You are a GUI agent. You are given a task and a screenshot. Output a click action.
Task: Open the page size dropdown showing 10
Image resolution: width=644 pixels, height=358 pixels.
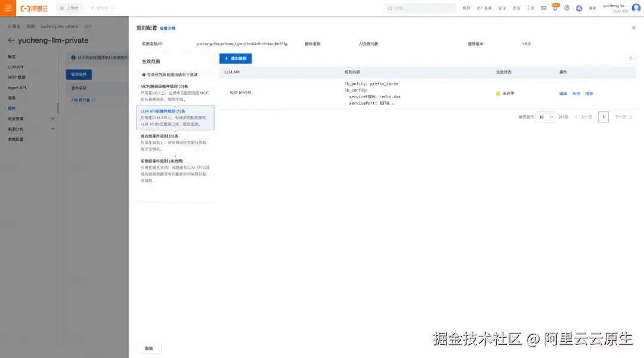tap(546, 117)
